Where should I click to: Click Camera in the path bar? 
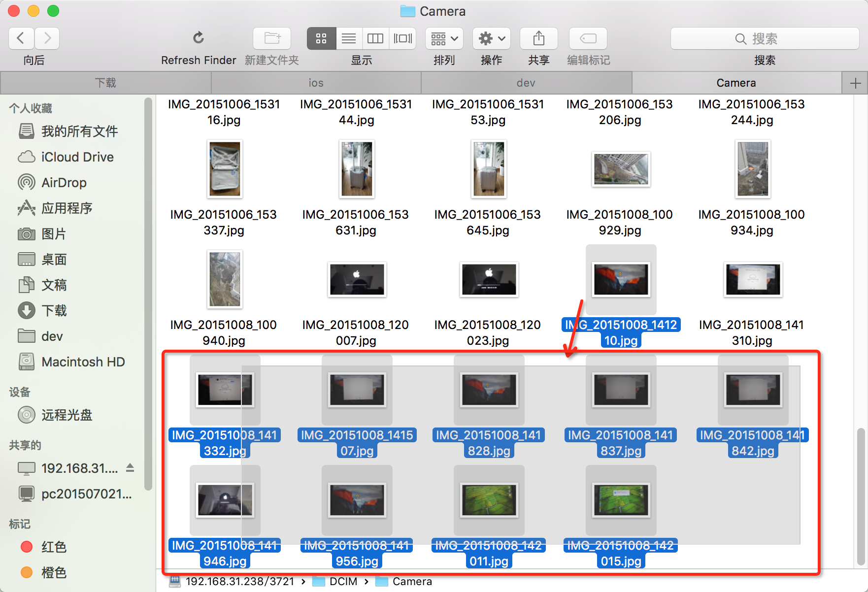[x=404, y=582]
